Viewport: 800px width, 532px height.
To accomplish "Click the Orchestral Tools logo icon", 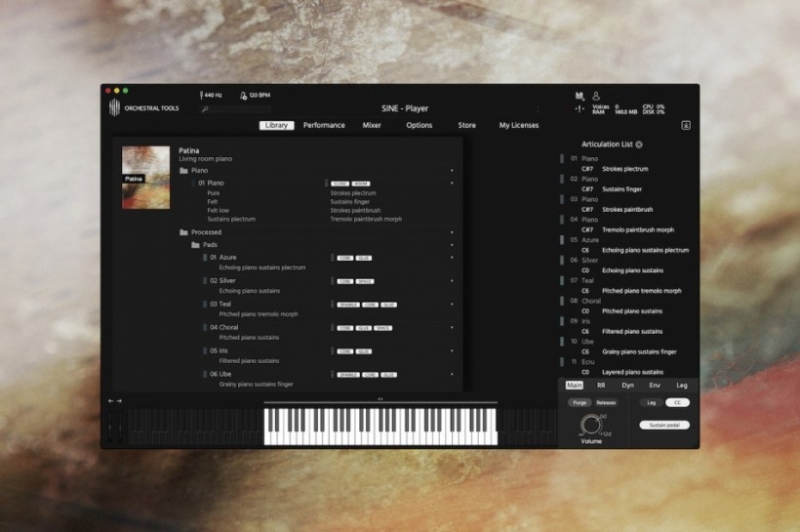I will (x=114, y=108).
